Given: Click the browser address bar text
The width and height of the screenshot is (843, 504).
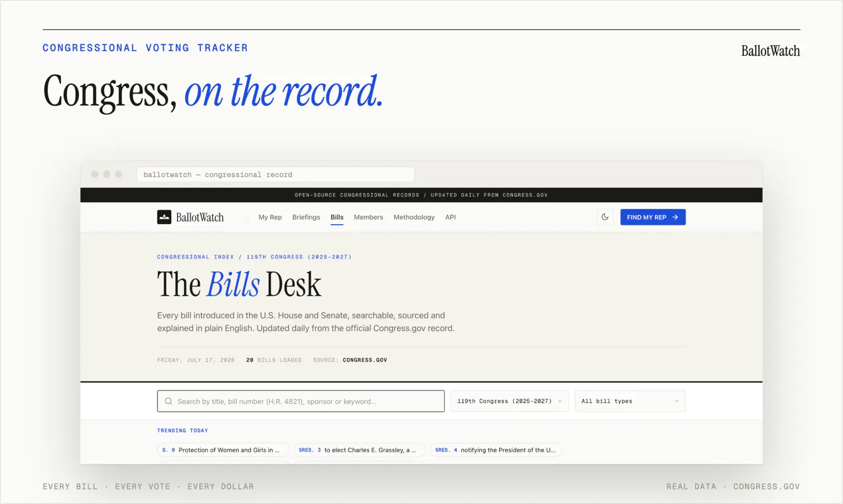Looking at the screenshot, I should tap(218, 174).
